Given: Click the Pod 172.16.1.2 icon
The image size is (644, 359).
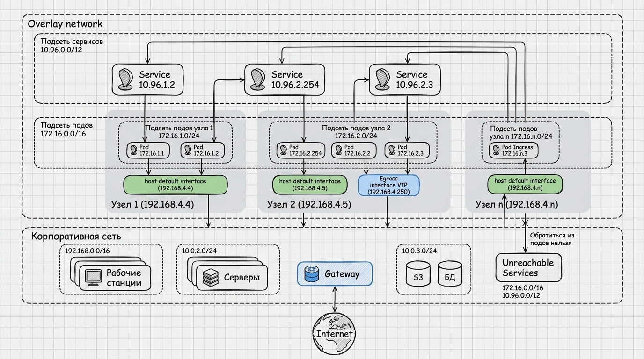Looking at the screenshot, I should coord(187,150).
